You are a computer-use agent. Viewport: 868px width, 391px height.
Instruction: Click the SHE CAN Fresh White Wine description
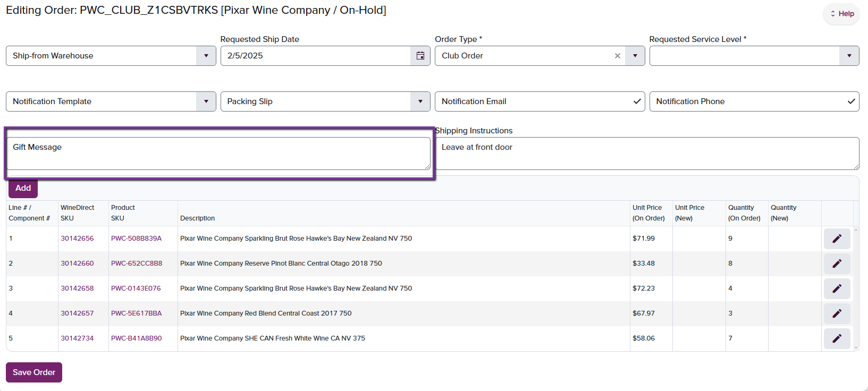(273, 338)
